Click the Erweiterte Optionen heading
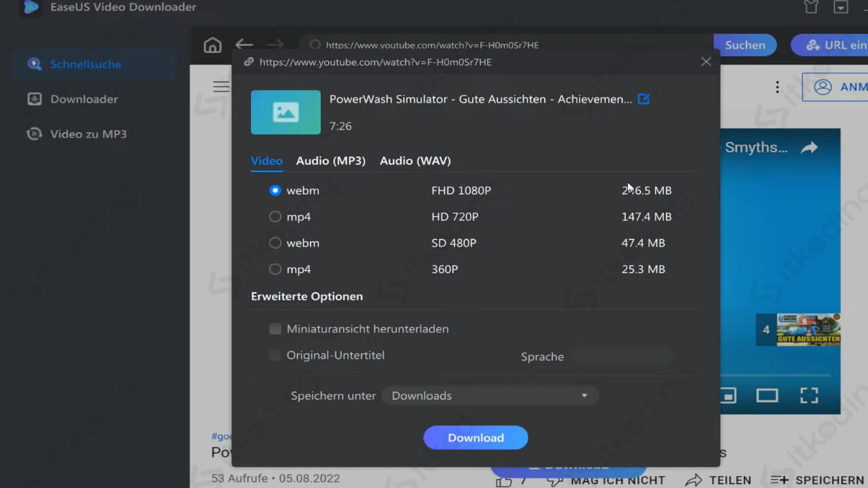 [307, 296]
